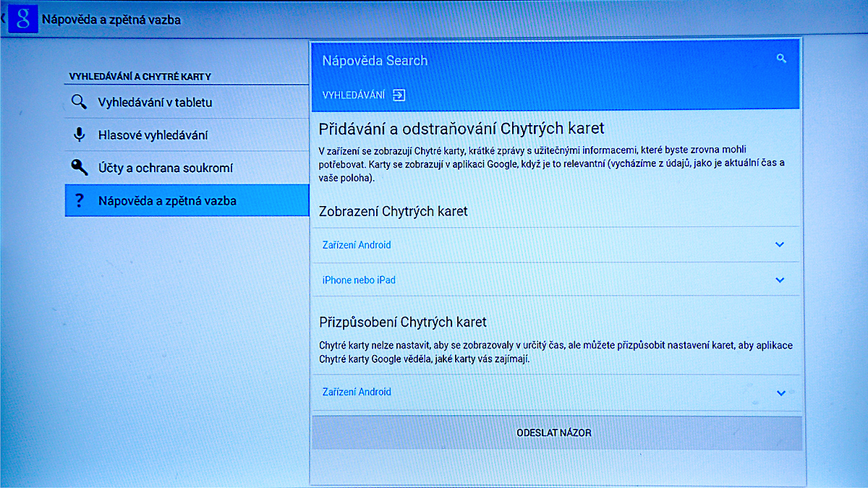This screenshot has height=488, width=868.
Task: Click the VYHLEDÁVÁNÍ link in header
Action: click(x=354, y=95)
